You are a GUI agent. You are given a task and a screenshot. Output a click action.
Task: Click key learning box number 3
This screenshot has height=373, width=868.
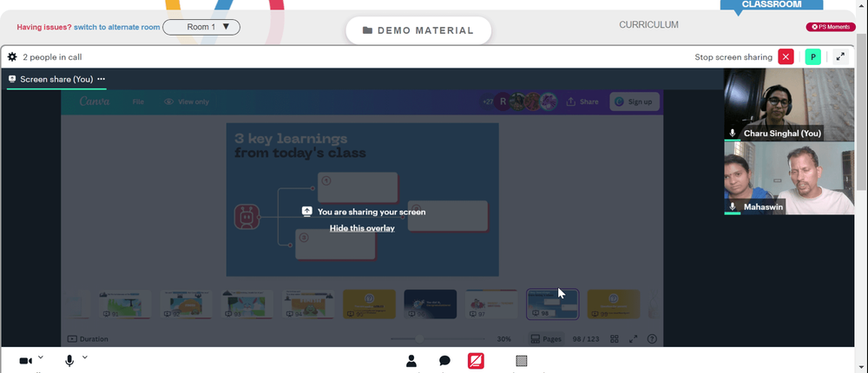[x=335, y=244]
